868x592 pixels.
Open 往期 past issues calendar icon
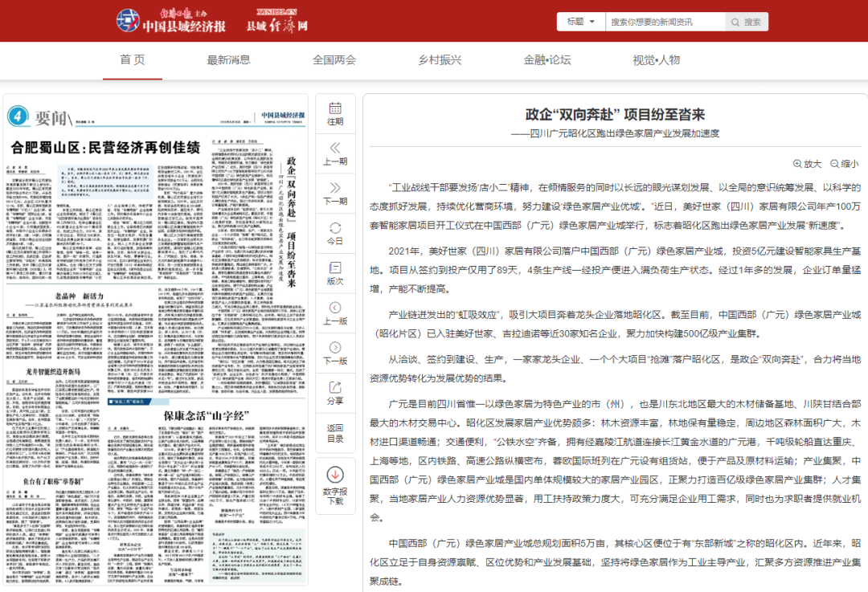coord(335,114)
